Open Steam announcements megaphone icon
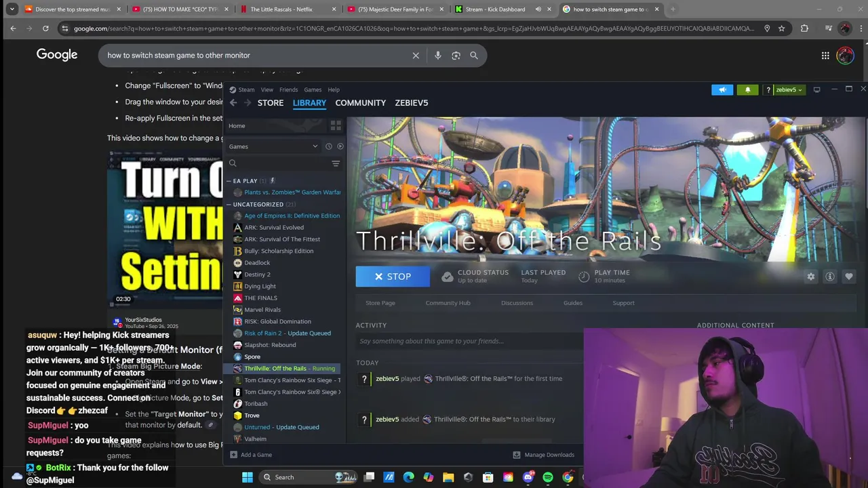Image resolution: width=868 pixels, height=488 pixels. 722,89
